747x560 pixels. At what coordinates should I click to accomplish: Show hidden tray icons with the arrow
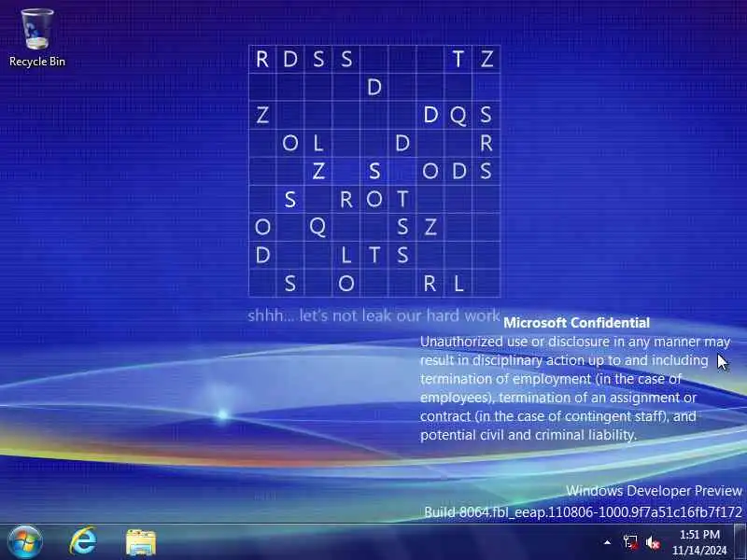(x=608, y=542)
